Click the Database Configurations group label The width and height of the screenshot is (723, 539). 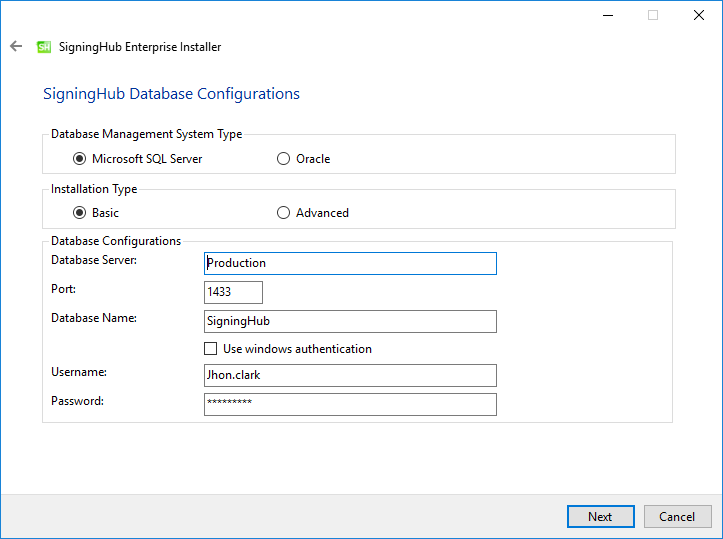pos(116,241)
